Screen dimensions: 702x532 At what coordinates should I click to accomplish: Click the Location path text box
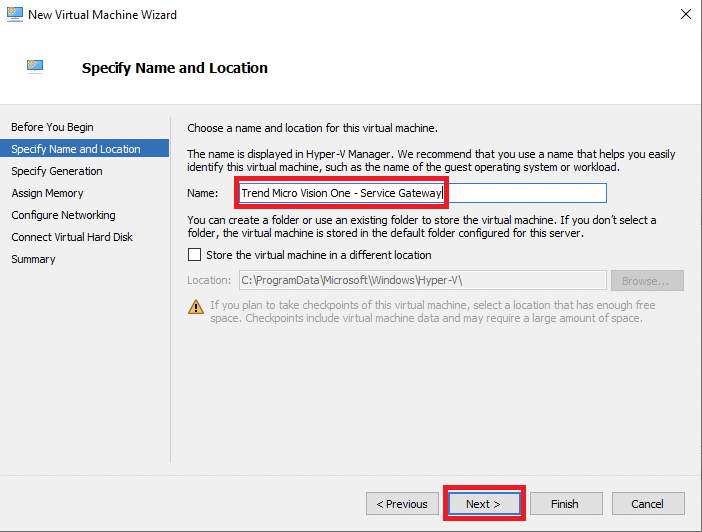422,281
